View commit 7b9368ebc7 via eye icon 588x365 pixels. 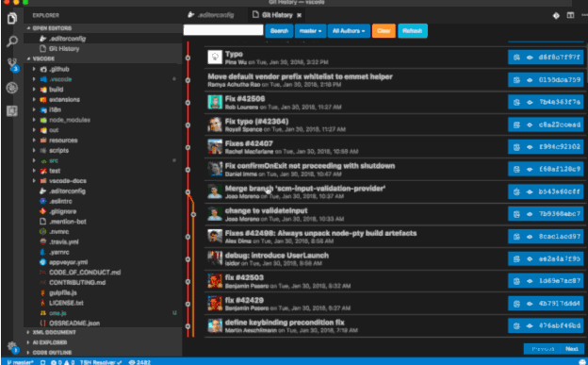point(530,214)
